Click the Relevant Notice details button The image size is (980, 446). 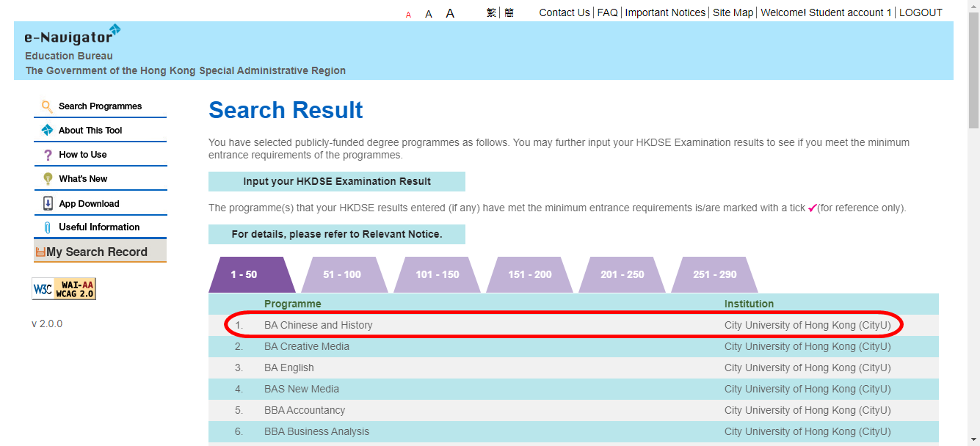(337, 234)
